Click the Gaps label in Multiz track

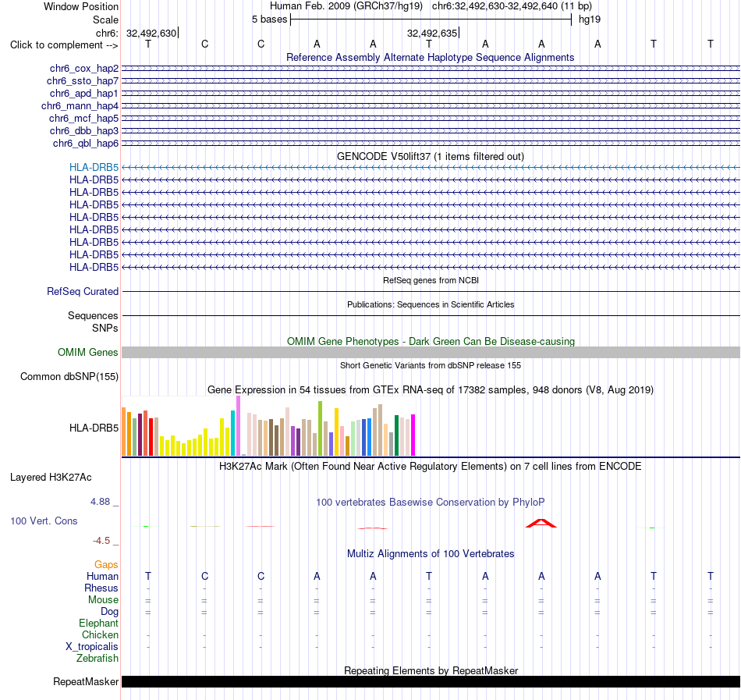coord(106,564)
